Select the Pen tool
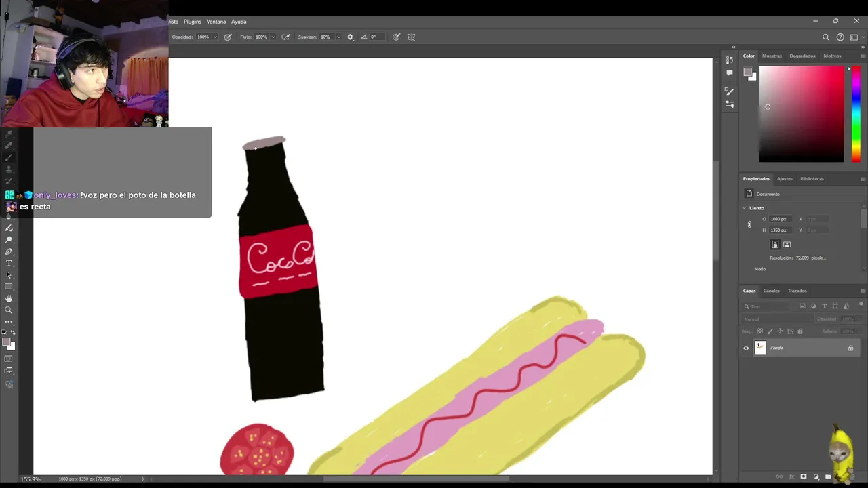Image resolution: width=868 pixels, height=488 pixels. point(9,251)
